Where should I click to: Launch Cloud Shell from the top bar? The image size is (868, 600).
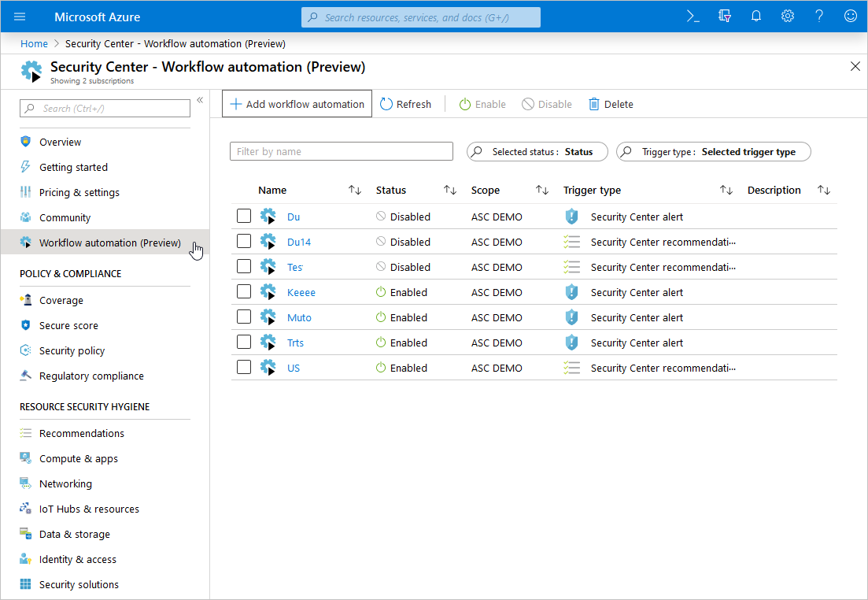[693, 17]
